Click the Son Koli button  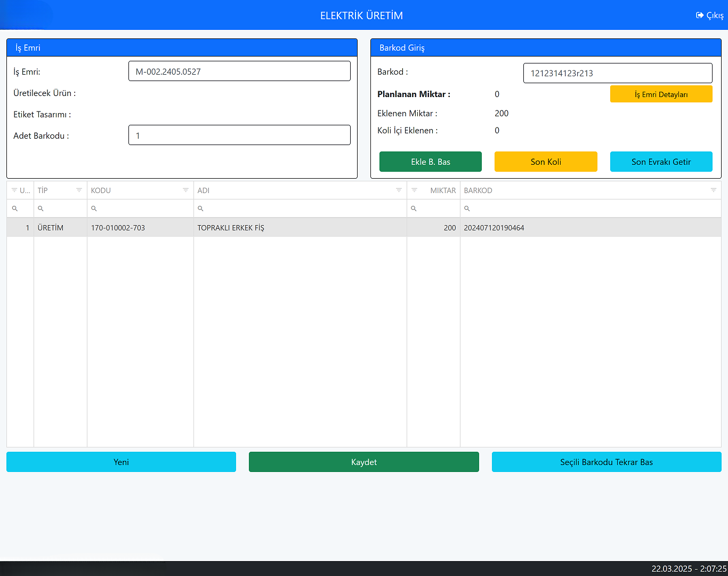pos(546,162)
